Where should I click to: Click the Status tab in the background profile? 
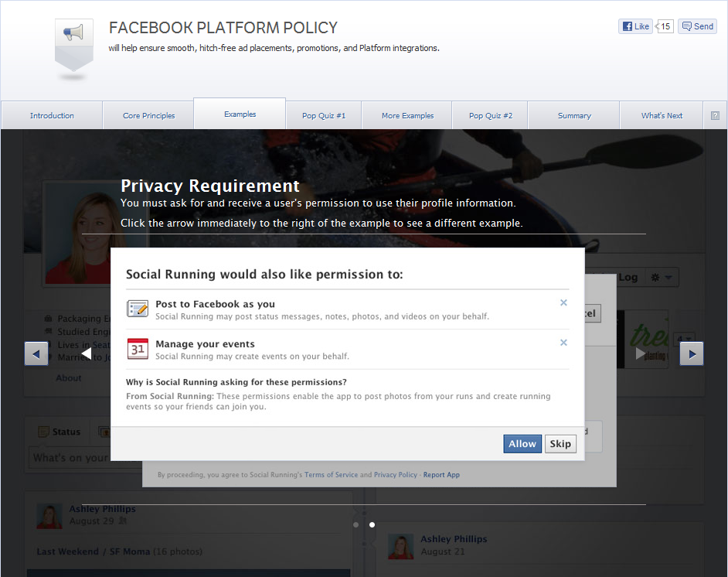(x=60, y=432)
